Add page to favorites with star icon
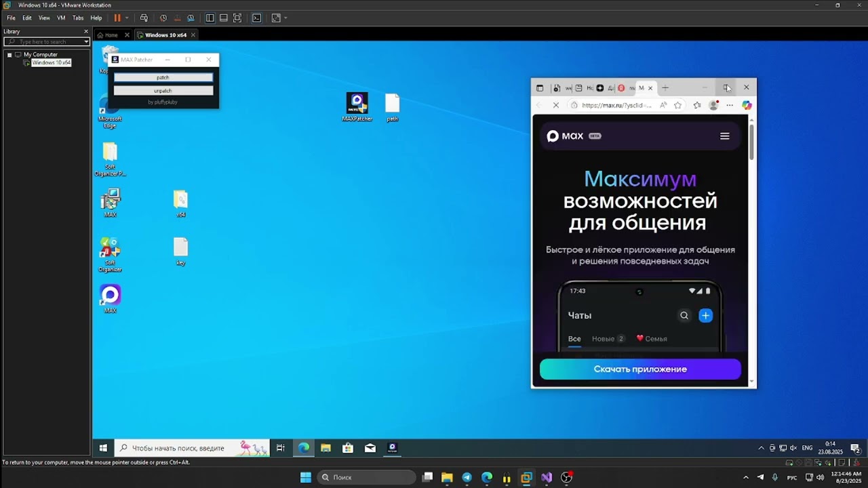The image size is (868, 488). pyautogui.click(x=677, y=105)
